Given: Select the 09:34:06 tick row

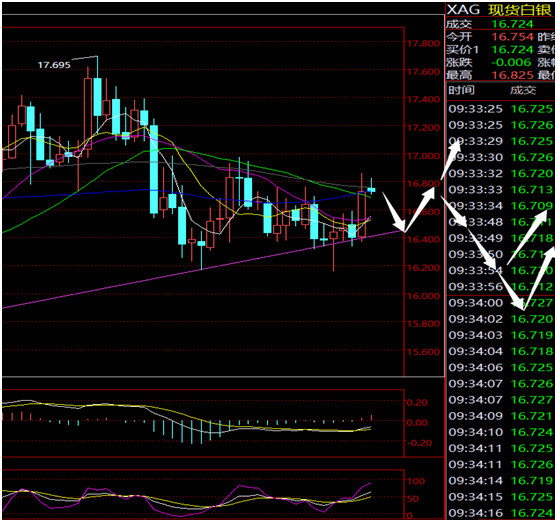Looking at the screenshot, I should point(501,367).
